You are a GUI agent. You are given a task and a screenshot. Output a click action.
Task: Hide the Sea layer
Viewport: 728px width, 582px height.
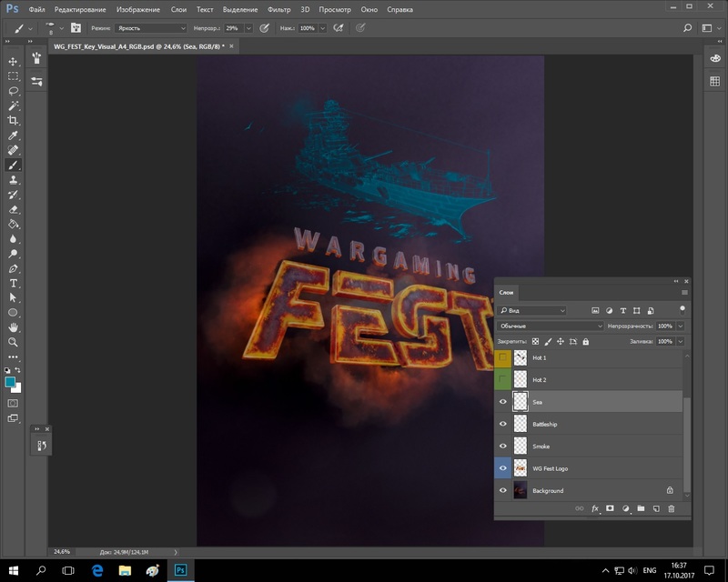point(503,402)
